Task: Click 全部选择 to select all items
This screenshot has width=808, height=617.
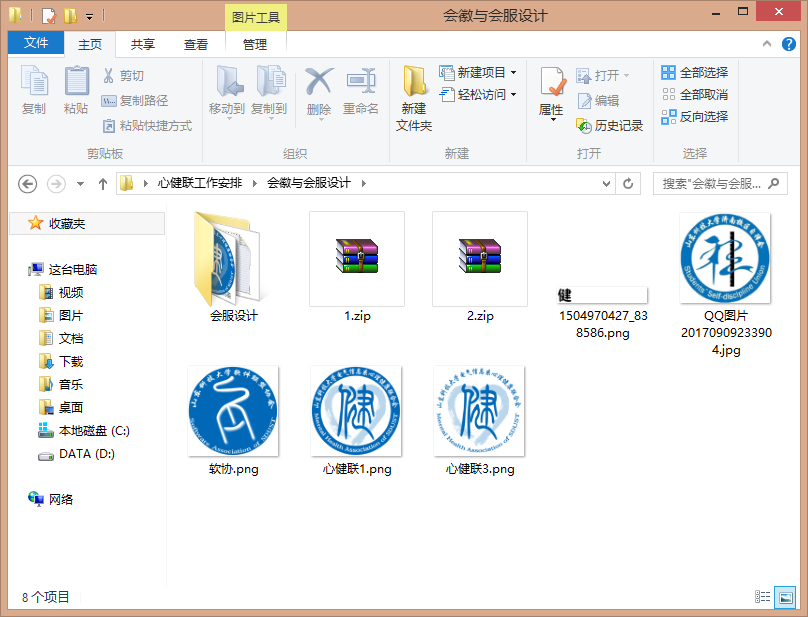Action: tap(696, 72)
